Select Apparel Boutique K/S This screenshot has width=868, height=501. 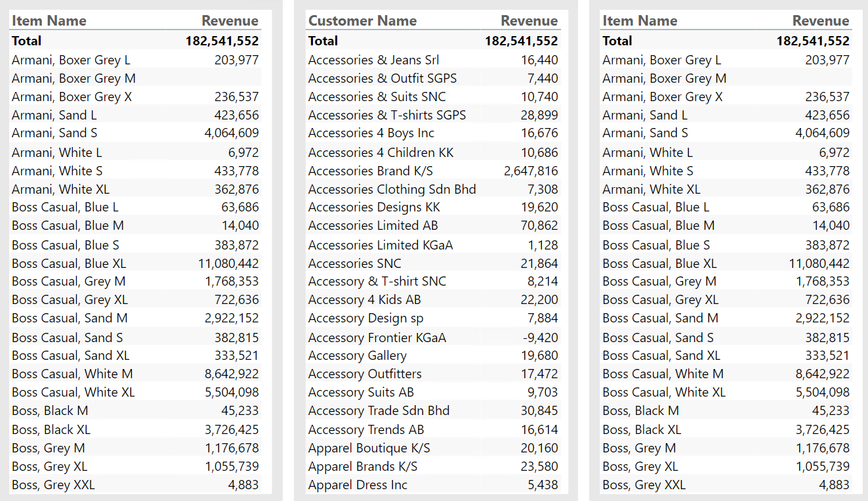[369, 448]
